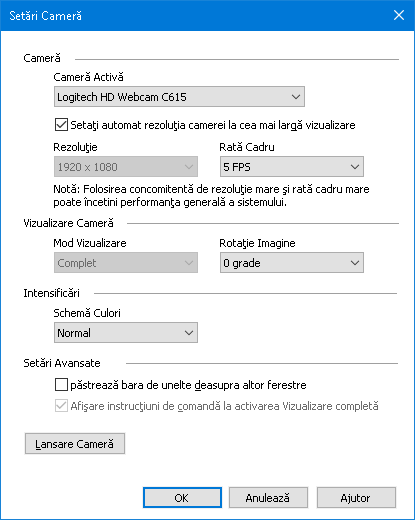Open help via the Ajutor button
The height and width of the screenshot is (520, 415).
pos(356,498)
